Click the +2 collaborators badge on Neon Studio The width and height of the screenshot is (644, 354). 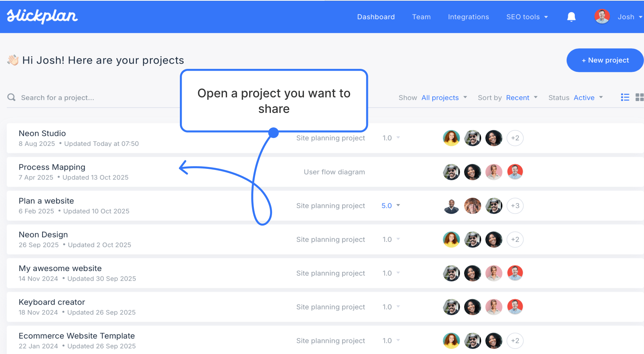515,138
